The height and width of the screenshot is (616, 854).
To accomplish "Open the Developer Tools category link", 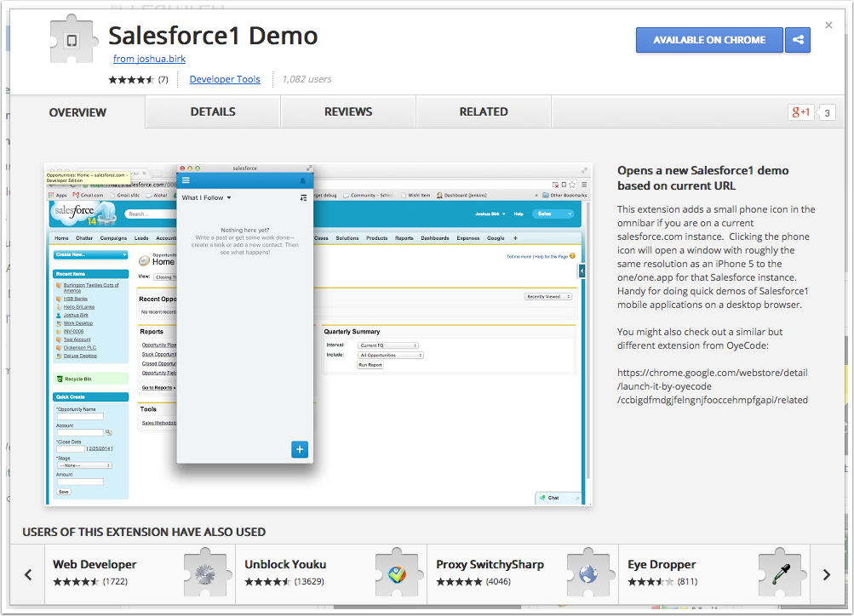I will tap(225, 79).
